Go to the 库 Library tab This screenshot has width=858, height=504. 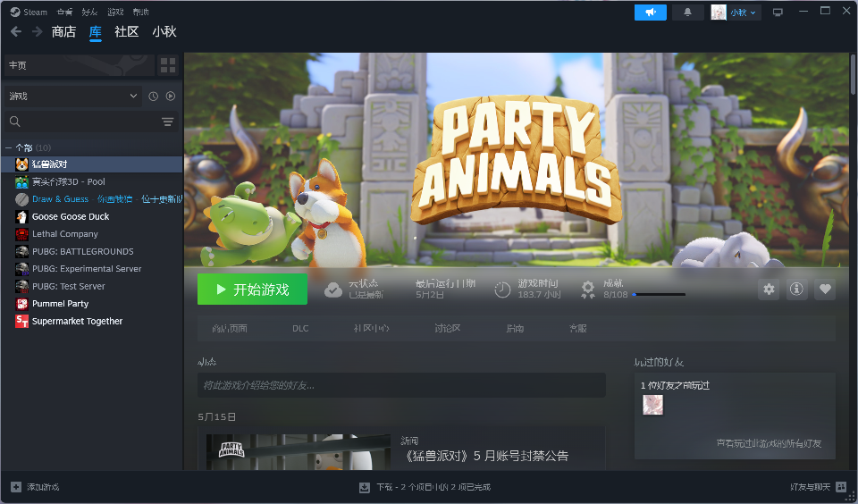point(96,32)
